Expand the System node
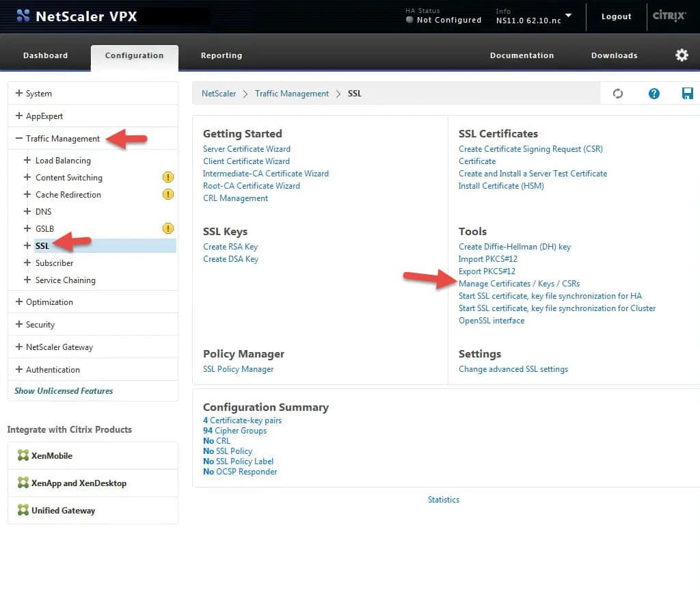 point(18,93)
